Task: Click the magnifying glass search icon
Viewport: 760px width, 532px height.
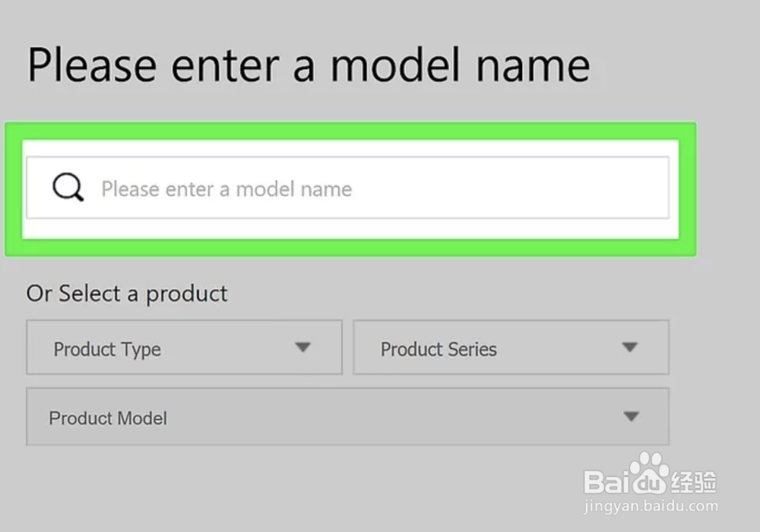Action: pos(68,187)
